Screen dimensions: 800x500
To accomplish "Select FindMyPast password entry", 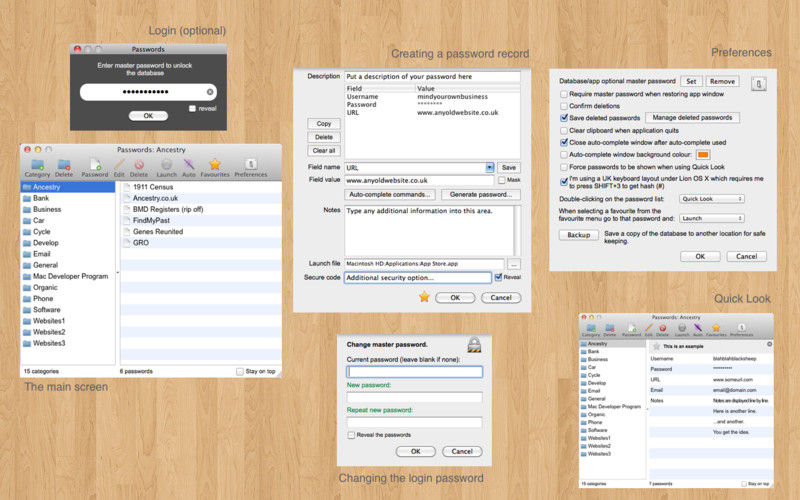I will (201, 220).
